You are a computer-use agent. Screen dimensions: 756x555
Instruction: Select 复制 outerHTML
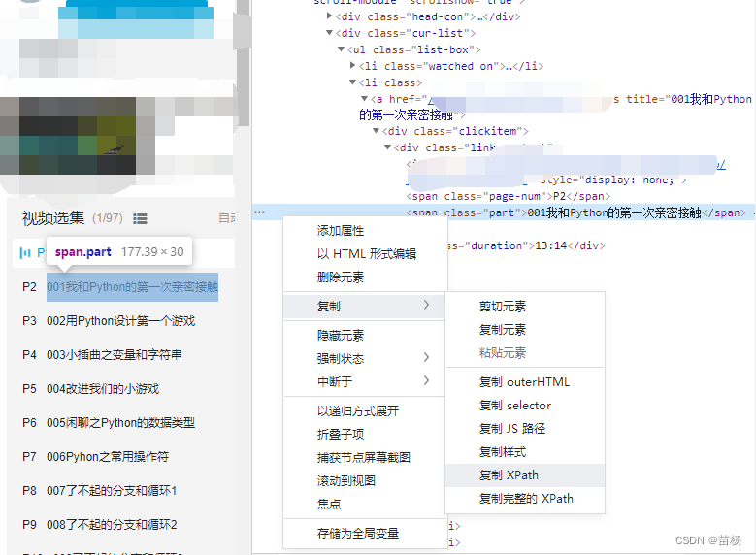525,382
